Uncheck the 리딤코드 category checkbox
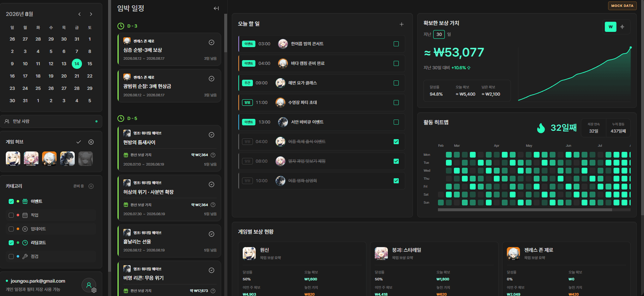Image resolution: width=644 pixels, height=296 pixels. (11, 243)
